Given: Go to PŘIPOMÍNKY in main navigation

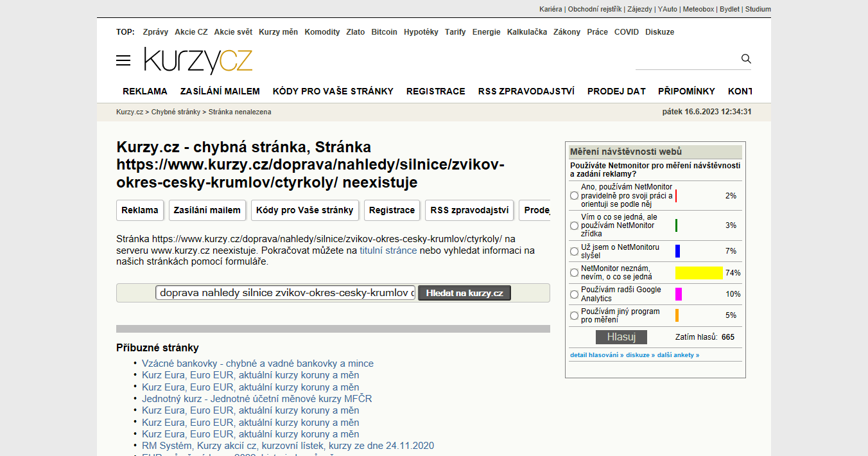Looking at the screenshot, I should [x=687, y=91].
